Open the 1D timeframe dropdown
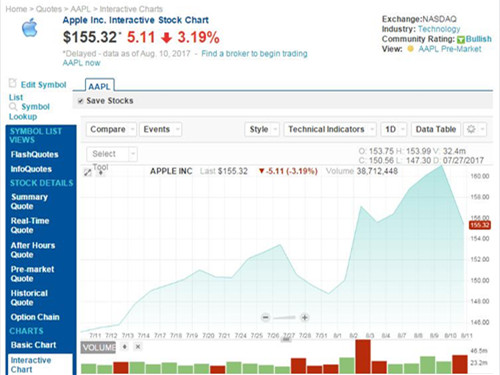Viewport: 500px width, 375px height. pos(394,129)
